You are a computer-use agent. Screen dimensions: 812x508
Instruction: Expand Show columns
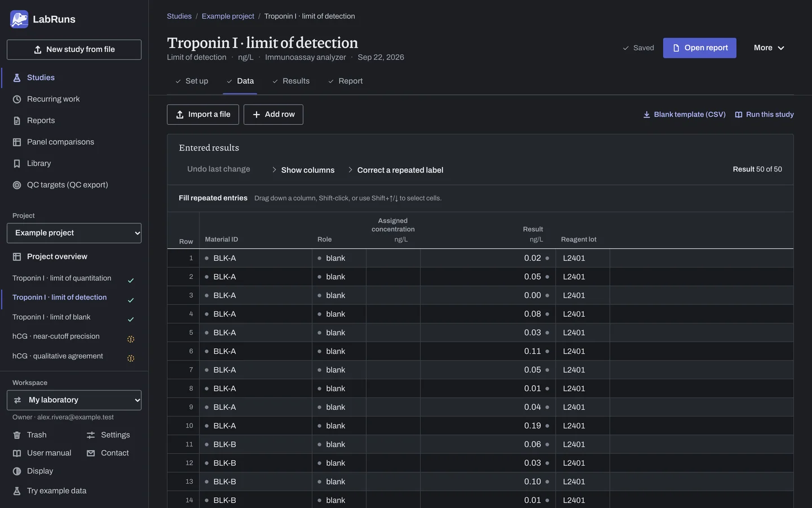click(x=303, y=170)
